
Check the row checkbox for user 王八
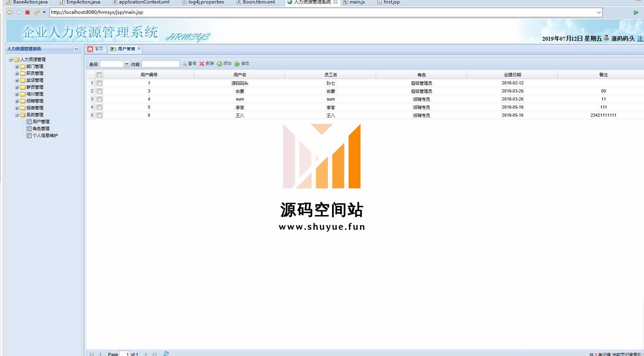(99, 115)
